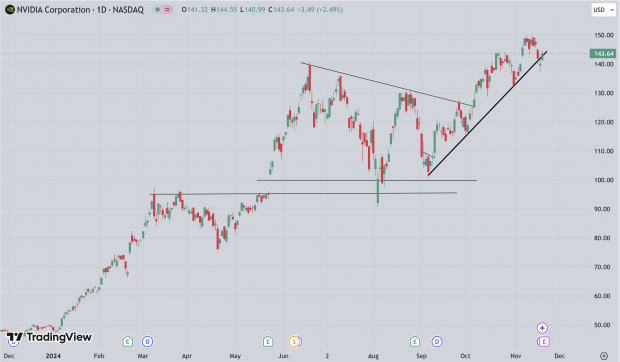The width and height of the screenshot is (620, 362).
Task: Select the thick black ascending trendline
Action: tap(488, 113)
